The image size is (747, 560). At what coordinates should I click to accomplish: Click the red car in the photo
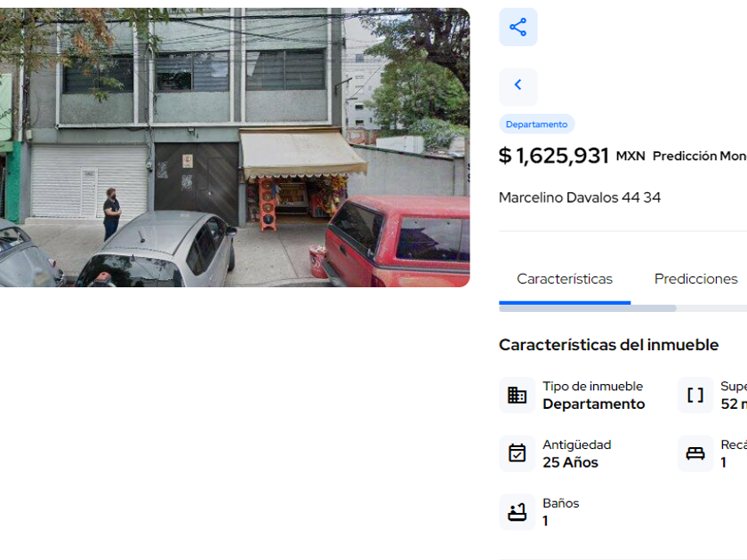pos(397,241)
